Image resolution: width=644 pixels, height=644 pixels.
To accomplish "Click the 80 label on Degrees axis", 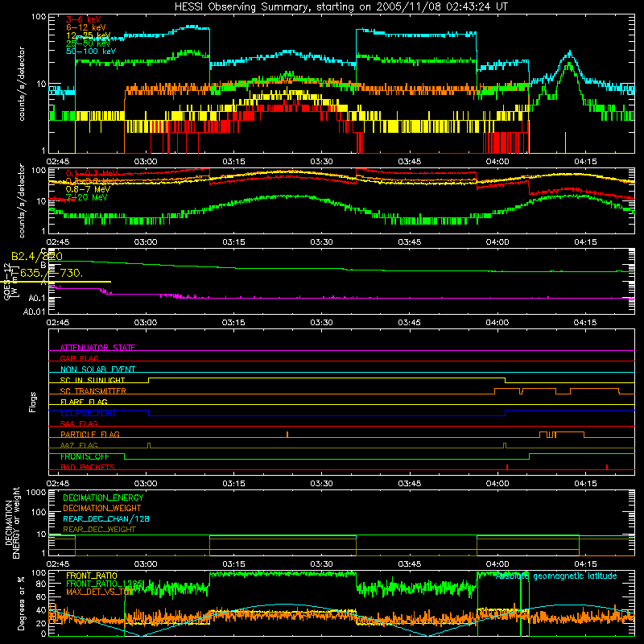I will [x=41, y=584].
